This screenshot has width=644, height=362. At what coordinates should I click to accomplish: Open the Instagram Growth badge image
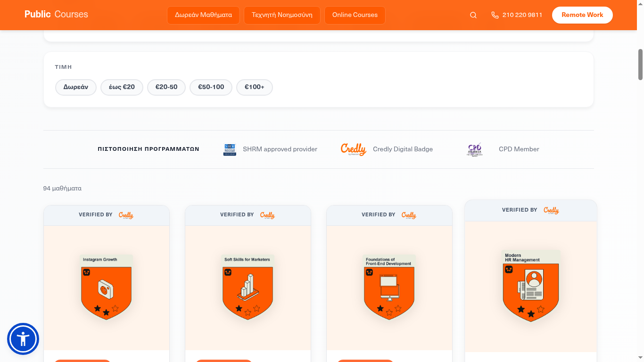tap(107, 287)
